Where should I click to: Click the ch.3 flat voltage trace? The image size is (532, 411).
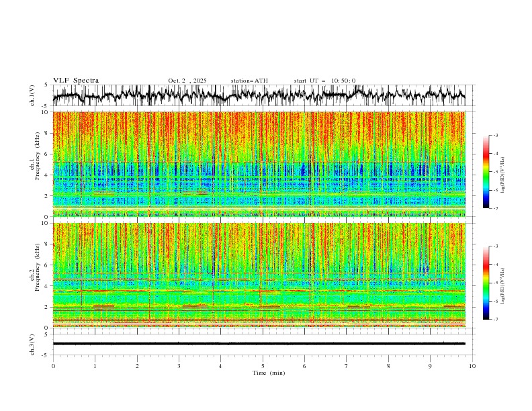(259, 344)
